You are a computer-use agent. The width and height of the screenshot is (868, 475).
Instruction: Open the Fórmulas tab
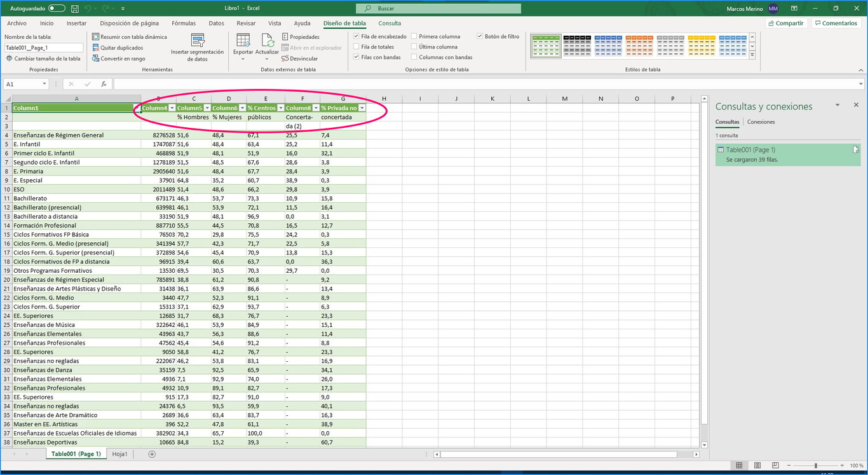(x=184, y=23)
